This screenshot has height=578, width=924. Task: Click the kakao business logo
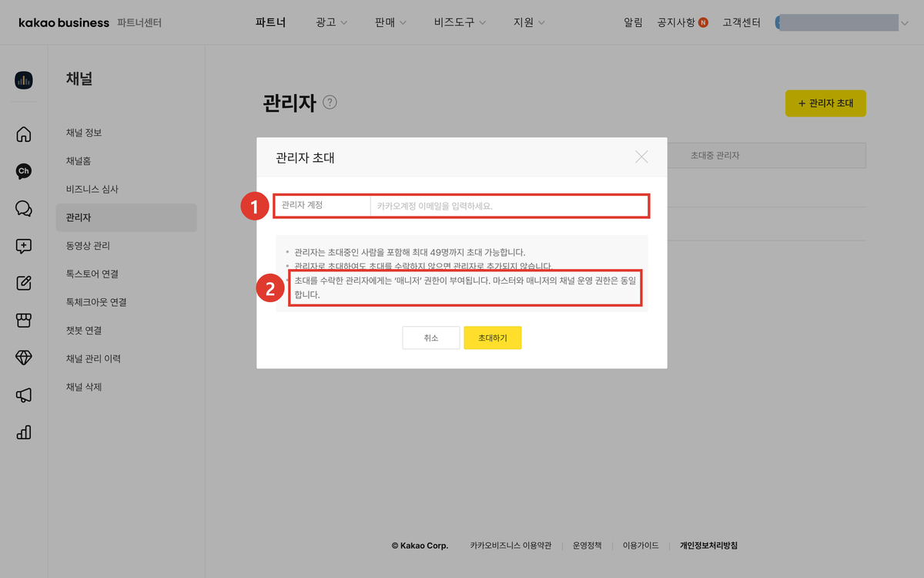[64, 22]
